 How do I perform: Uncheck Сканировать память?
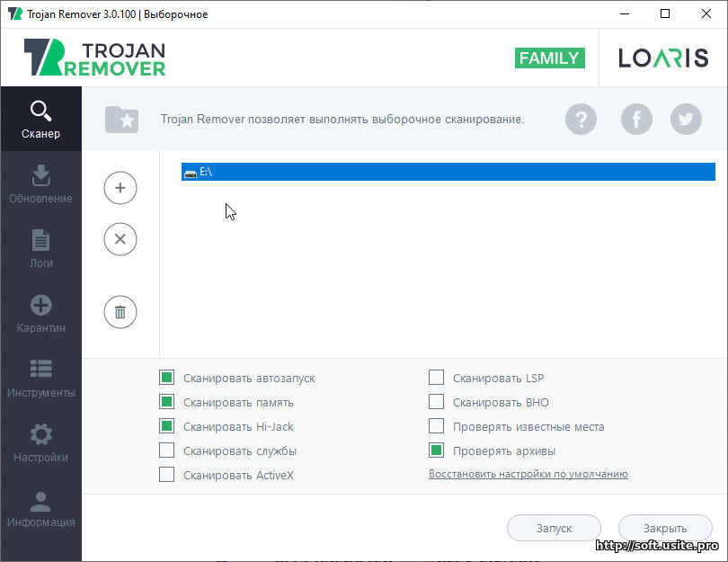pyautogui.click(x=166, y=402)
